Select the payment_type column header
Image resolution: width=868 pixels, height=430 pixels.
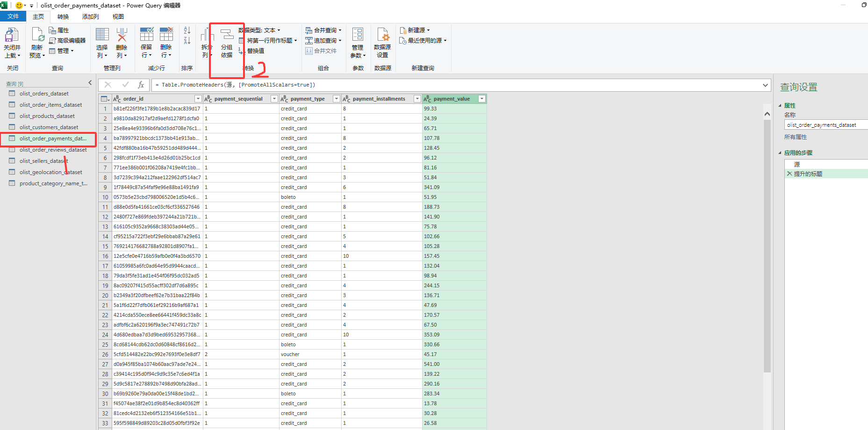point(308,99)
